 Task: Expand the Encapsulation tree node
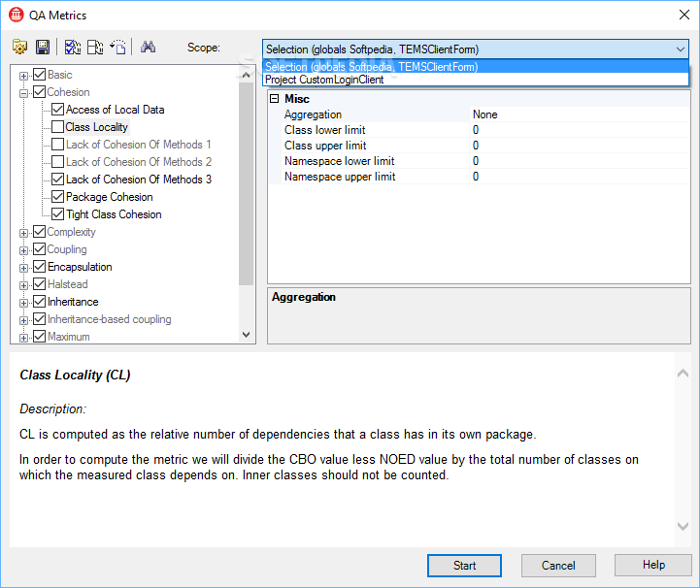(x=23, y=268)
